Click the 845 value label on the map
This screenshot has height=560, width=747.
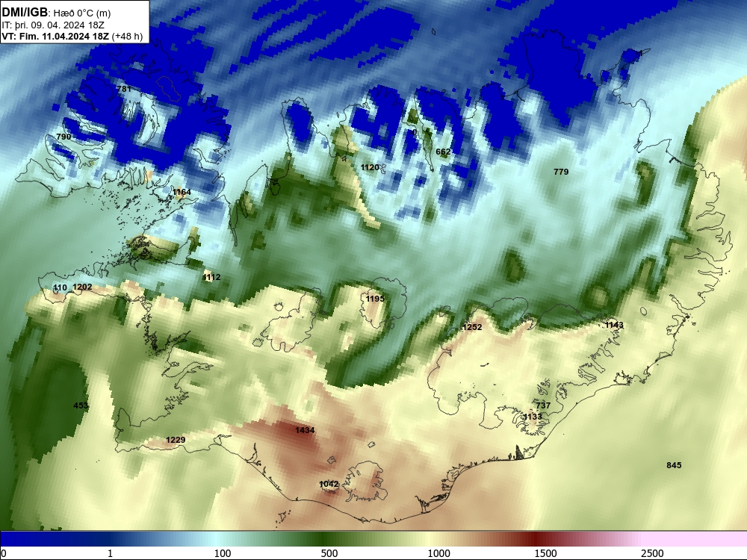coord(674,465)
